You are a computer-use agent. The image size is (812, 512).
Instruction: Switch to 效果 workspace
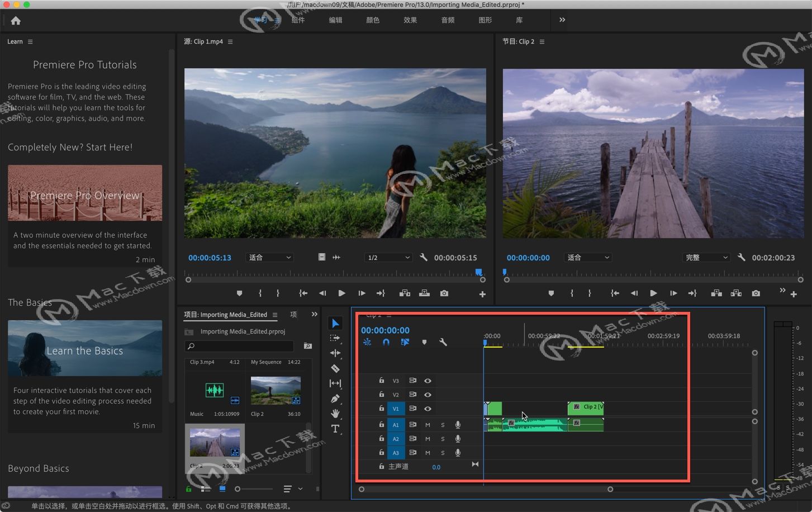click(410, 20)
